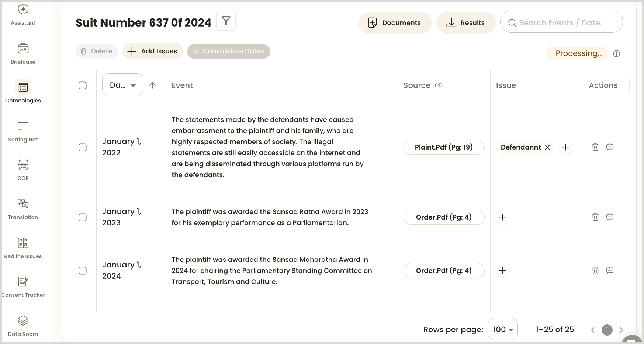
Task: Open Sorting Hat in sidebar
Action: pyautogui.click(x=23, y=131)
